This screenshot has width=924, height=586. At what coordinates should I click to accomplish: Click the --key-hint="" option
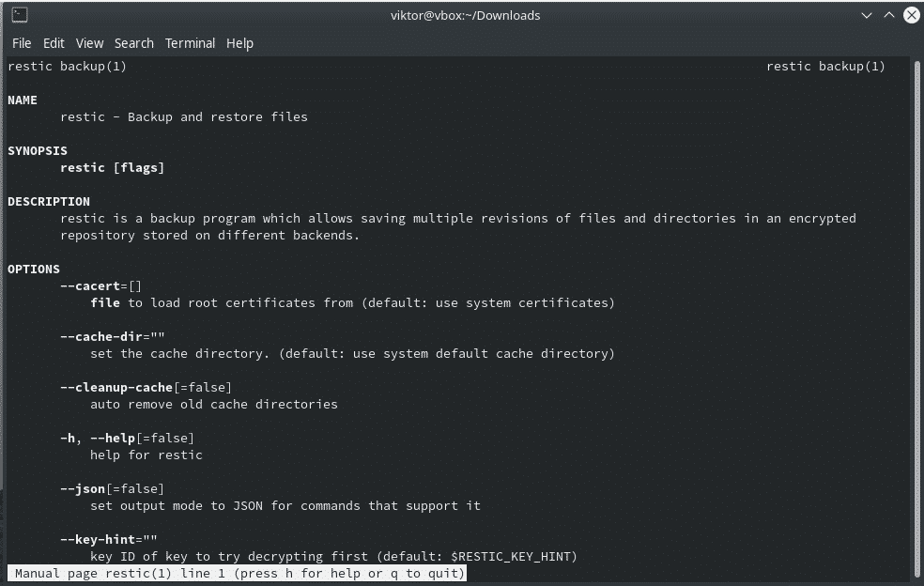(108, 539)
